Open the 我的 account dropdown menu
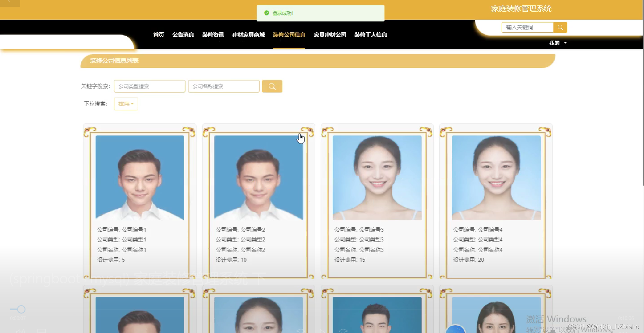Screen dimensions: 644x333 tap(554, 43)
